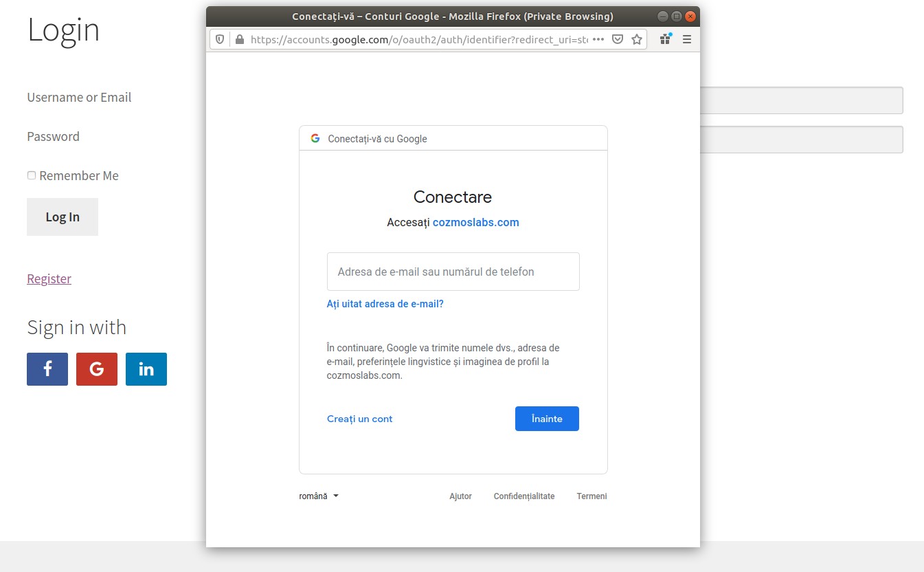Open the tracking protection shield icon
924x572 pixels.
(220, 40)
